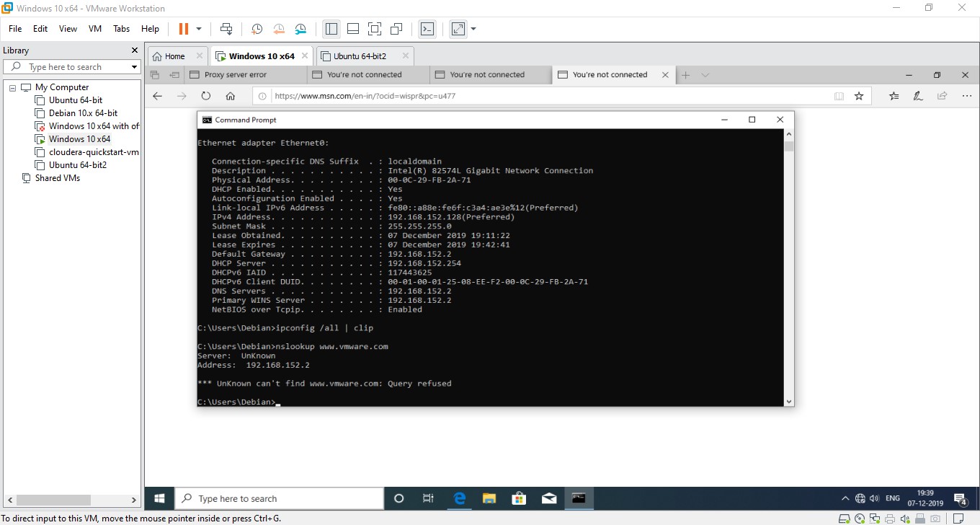This screenshot has height=525, width=980.
Task: Close the Windows 10 x64 VM tab
Action: pos(306,56)
